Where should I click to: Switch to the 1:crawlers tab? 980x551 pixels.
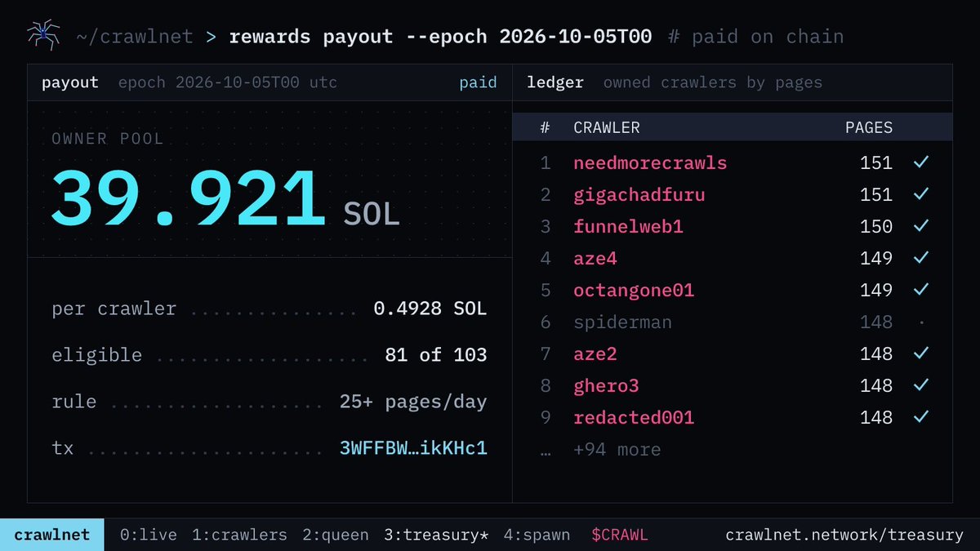(239, 535)
